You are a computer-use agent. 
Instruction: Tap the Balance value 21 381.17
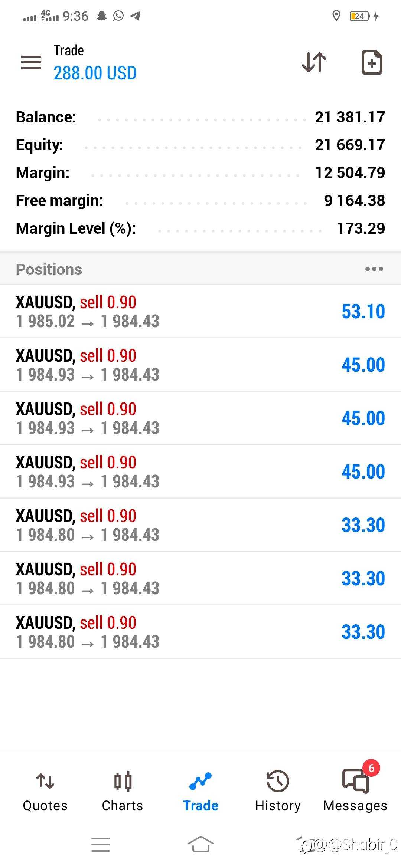350,117
